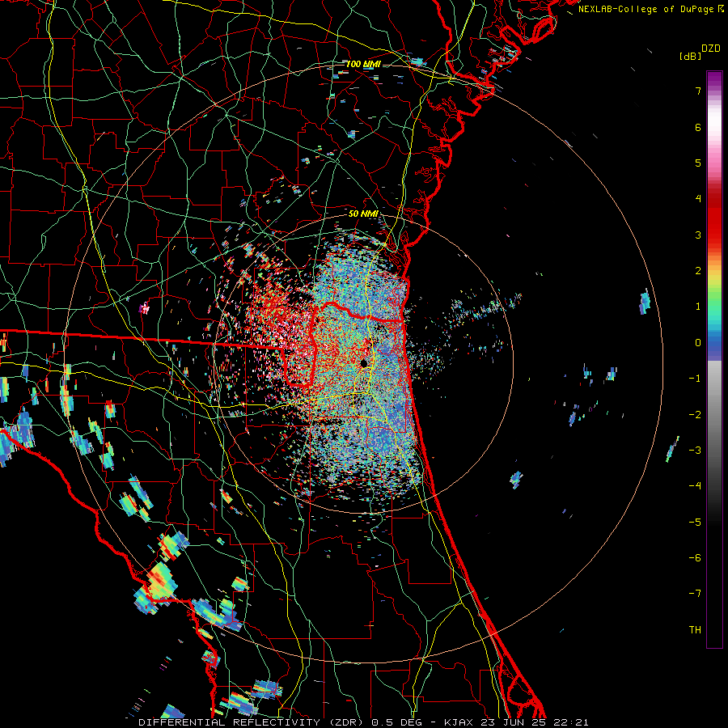Click the -2 value on the scale
Image resolution: width=728 pixels, height=728 pixels.
pyautogui.click(x=695, y=414)
